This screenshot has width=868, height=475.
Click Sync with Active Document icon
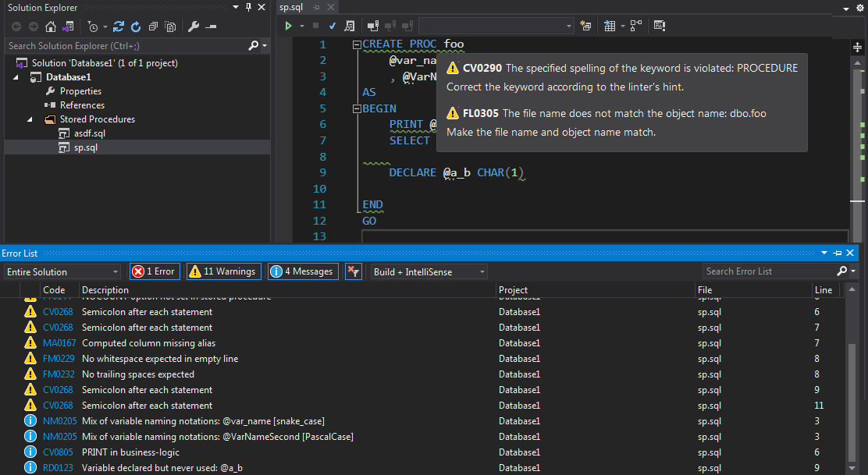tap(119, 27)
